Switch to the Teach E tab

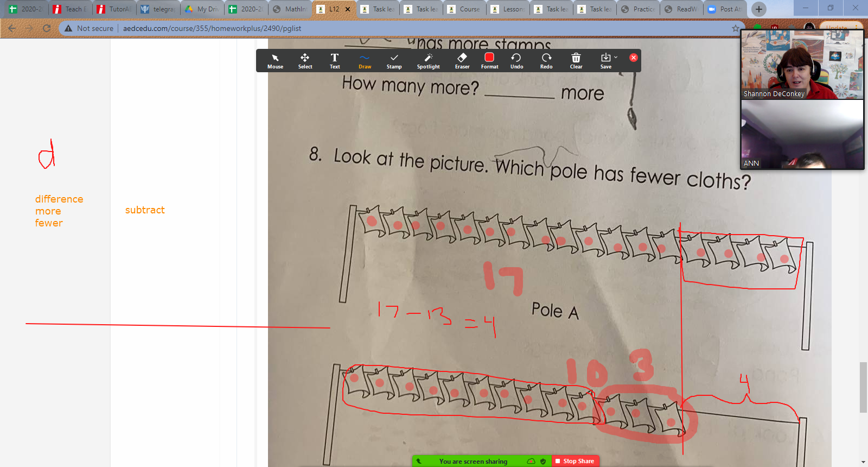tap(70, 9)
